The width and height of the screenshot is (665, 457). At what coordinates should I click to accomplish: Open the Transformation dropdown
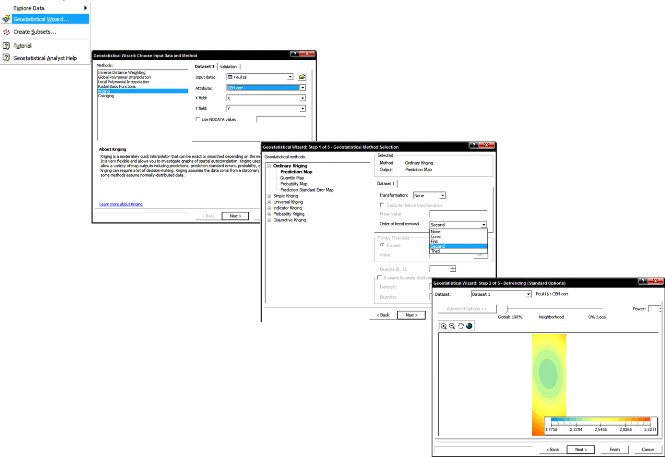pyautogui.click(x=443, y=195)
